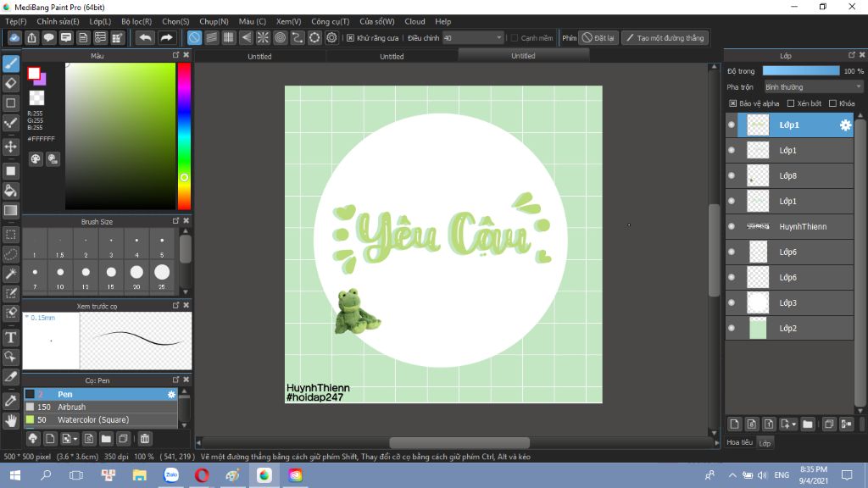Screen dimensions: 868x488
Task: Pop out the Cọ: Pen panel
Action: (x=175, y=380)
